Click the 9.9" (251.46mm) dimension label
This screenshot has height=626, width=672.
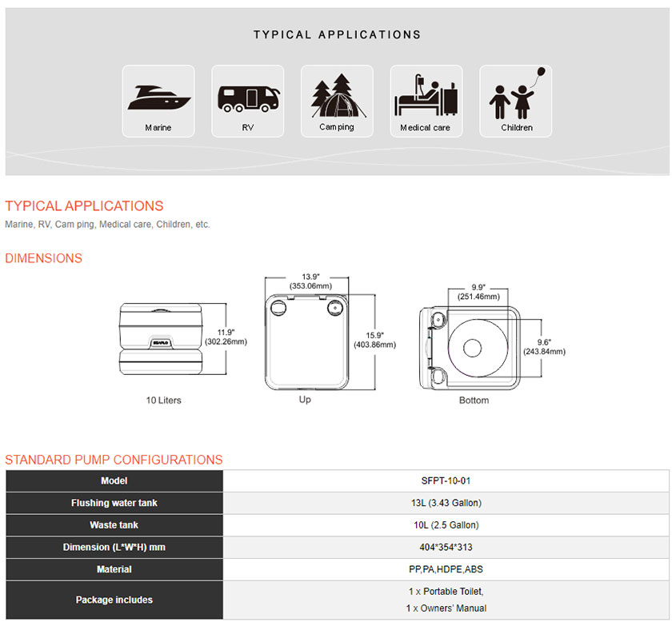coord(478,292)
